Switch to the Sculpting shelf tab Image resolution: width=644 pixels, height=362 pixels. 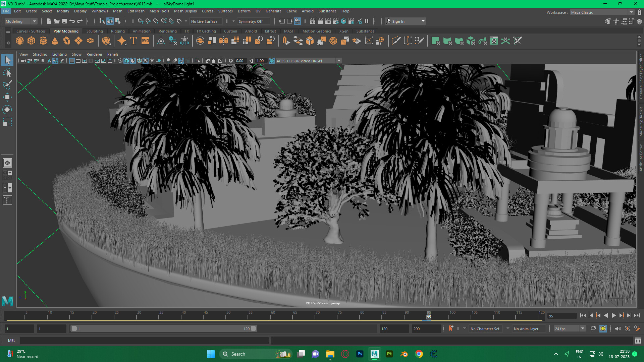95,31
